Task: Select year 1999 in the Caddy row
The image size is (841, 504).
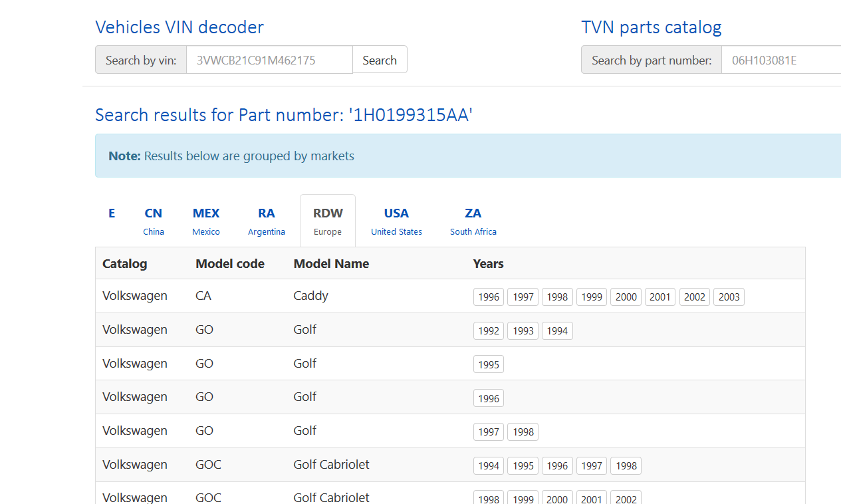Action: tap(592, 297)
